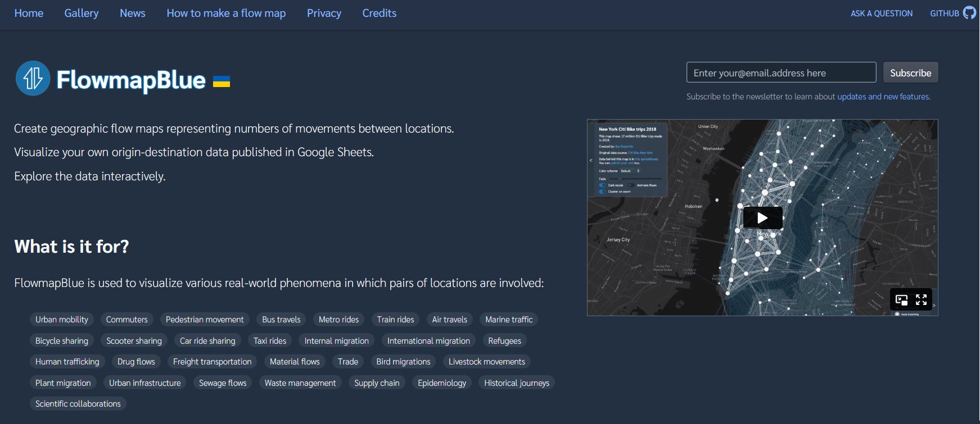980x424 pixels.
Task: Open the GitHub repository via octocat icon
Action: [x=970, y=13]
